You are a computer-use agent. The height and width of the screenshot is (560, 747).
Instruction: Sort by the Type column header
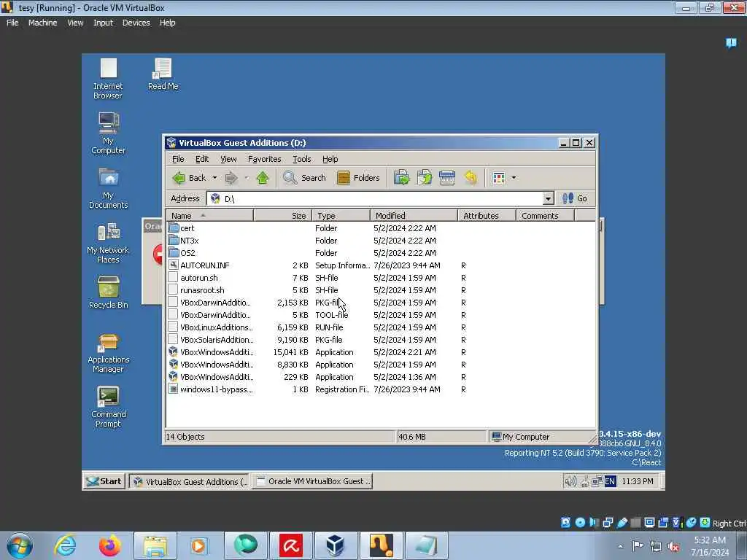pos(341,216)
